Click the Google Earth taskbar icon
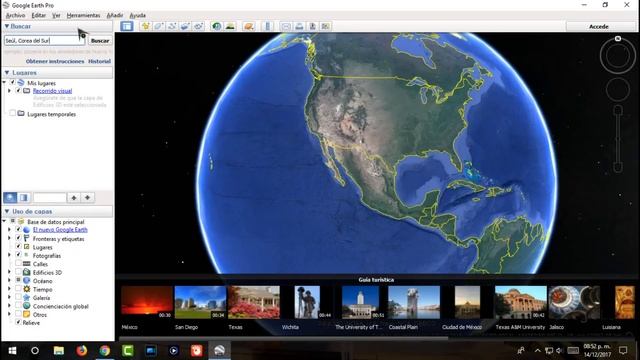 pos(220,350)
